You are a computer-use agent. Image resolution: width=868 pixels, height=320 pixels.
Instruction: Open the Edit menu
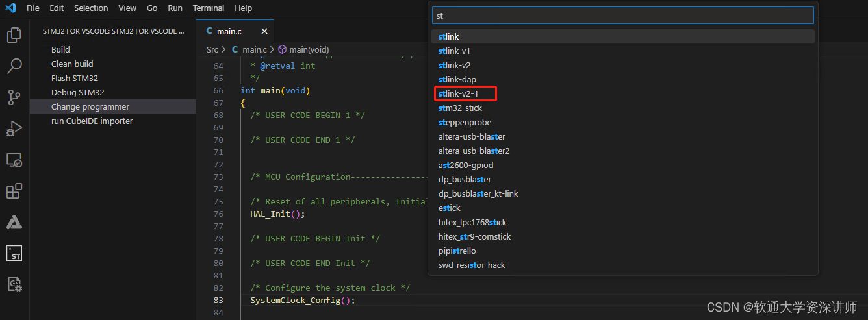pyautogui.click(x=57, y=8)
